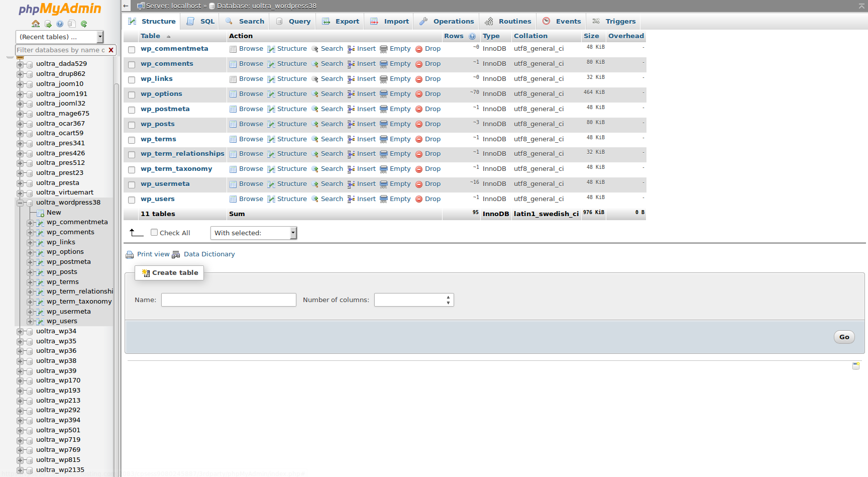Open the Import tab
Screen dimensions: 868x477
point(389,21)
